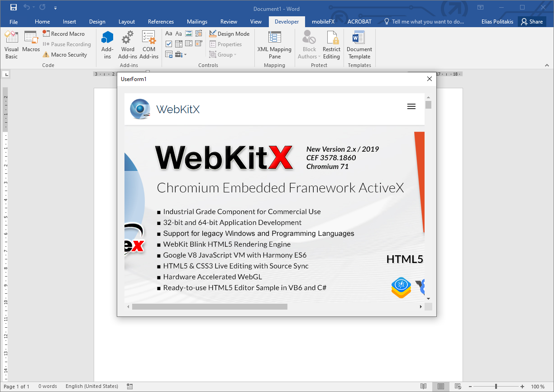
Task: Insert Picture content control
Action: (189, 33)
